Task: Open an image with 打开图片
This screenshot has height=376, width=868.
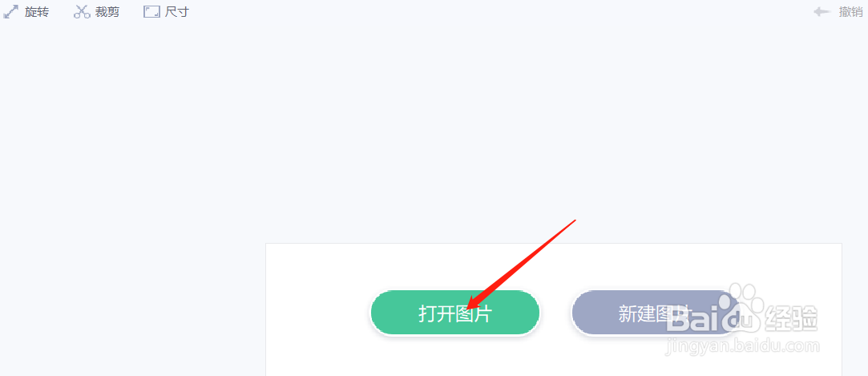Action: click(455, 313)
